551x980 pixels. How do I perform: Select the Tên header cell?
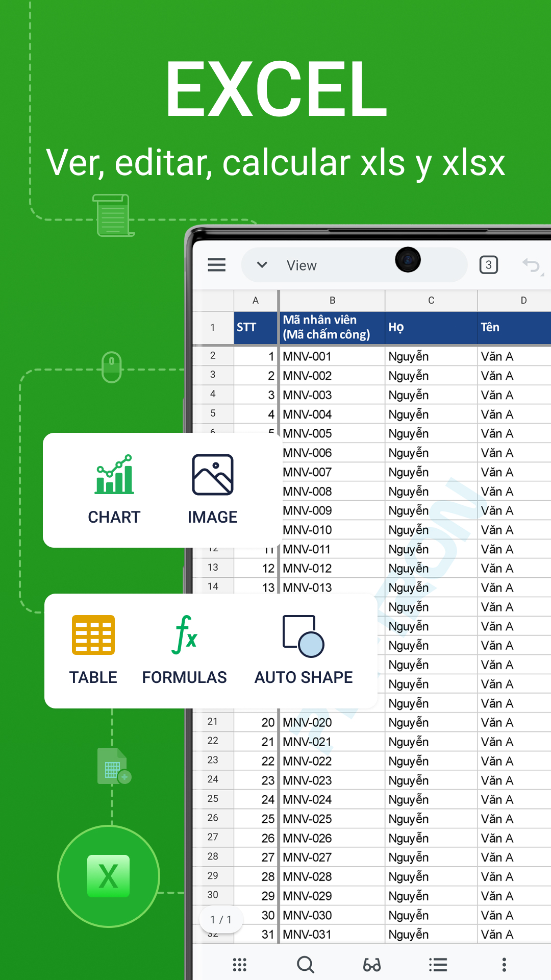tap(514, 327)
